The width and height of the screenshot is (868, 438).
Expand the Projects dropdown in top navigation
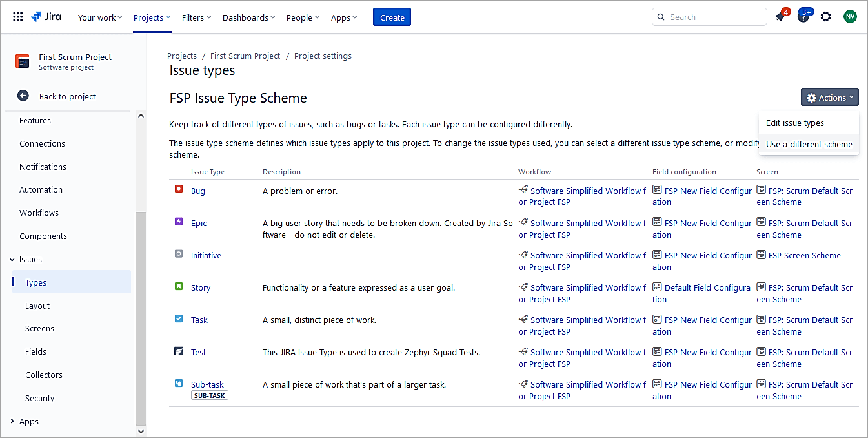(x=152, y=17)
